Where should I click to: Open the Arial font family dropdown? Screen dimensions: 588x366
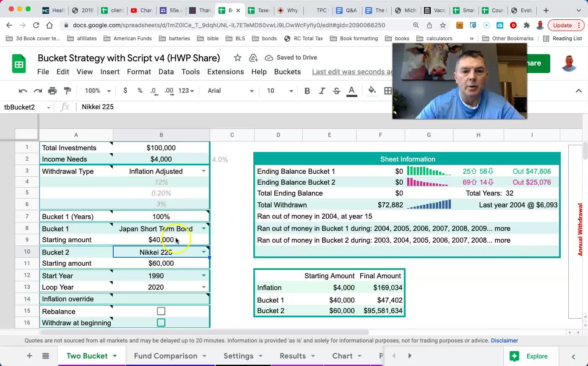231,91
